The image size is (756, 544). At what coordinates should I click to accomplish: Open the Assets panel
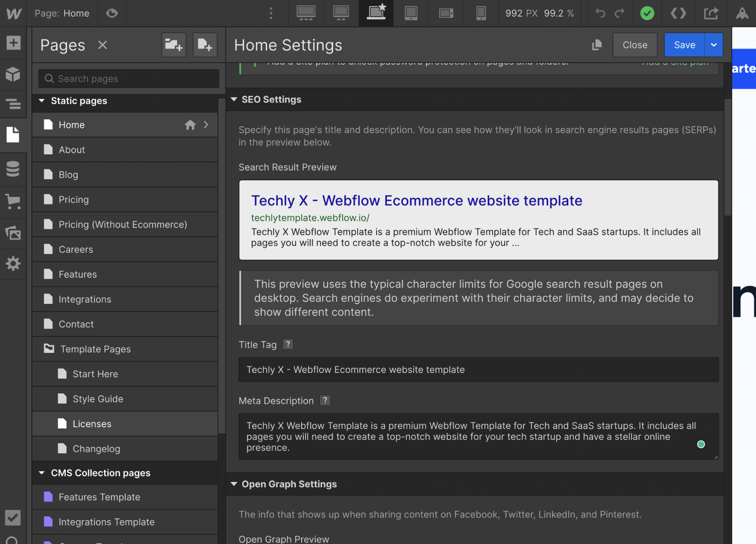click(13, 233)
